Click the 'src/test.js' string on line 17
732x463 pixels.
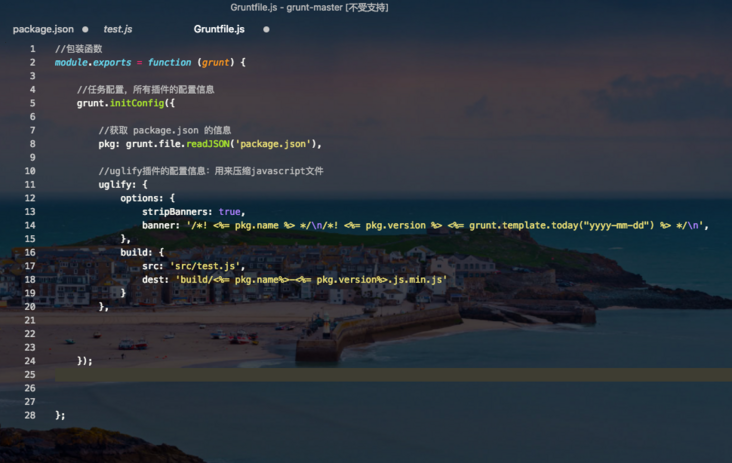tap(207, 266)
